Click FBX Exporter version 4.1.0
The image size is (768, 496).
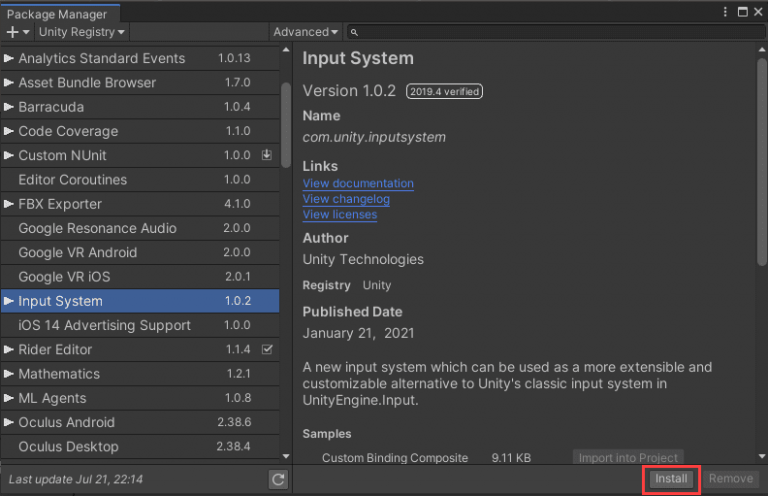[238, 204]
